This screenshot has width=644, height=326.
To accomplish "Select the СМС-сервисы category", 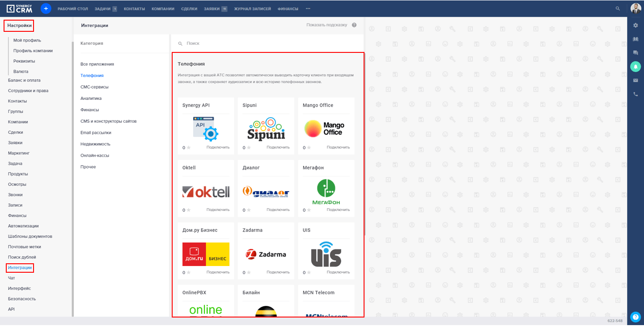I will 94,87.
